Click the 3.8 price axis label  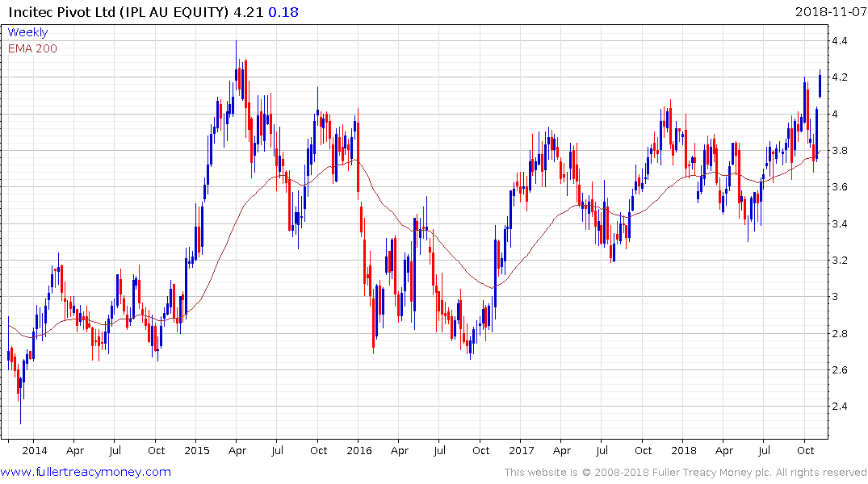(x=839, y=151)
